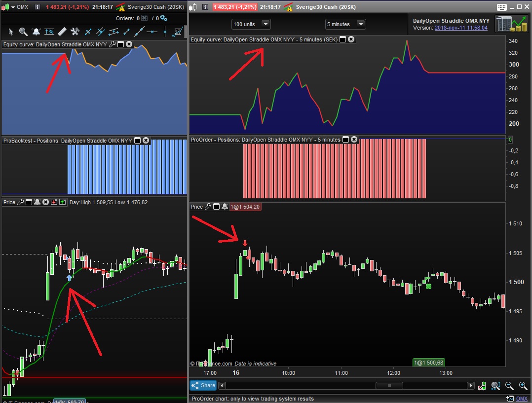
Task: Open the chart style icon in the right window title
Action: coord(192,7)
